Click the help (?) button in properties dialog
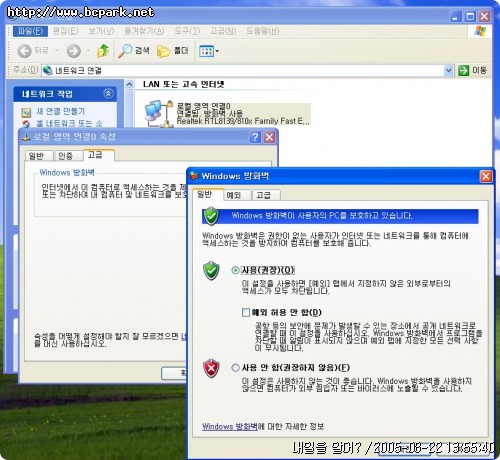 [255, 137]
